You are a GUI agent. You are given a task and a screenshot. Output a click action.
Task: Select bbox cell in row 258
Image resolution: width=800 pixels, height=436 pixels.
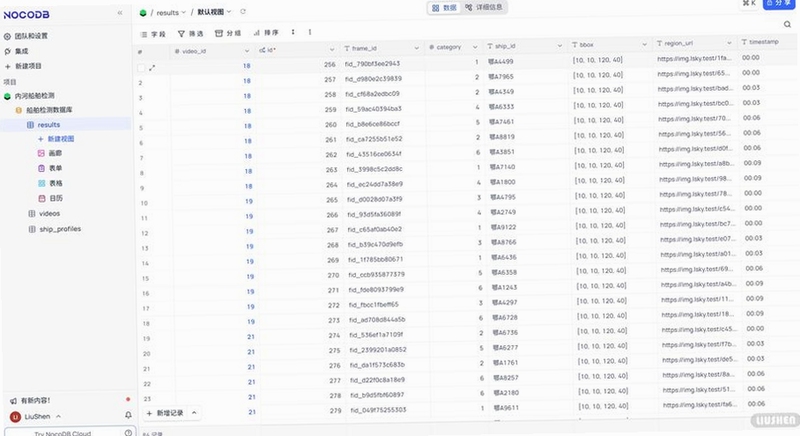click(x=597, y=90)
